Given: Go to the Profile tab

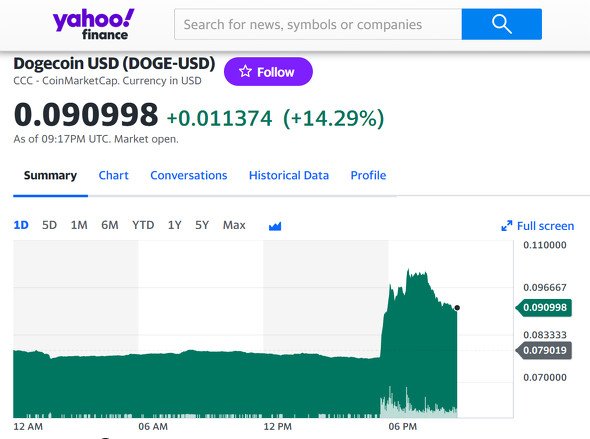Looking at the screenshot, I should tap(368, 175).
